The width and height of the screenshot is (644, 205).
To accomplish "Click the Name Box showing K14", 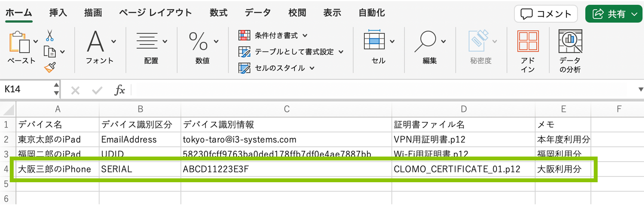I will coord(26,89).
